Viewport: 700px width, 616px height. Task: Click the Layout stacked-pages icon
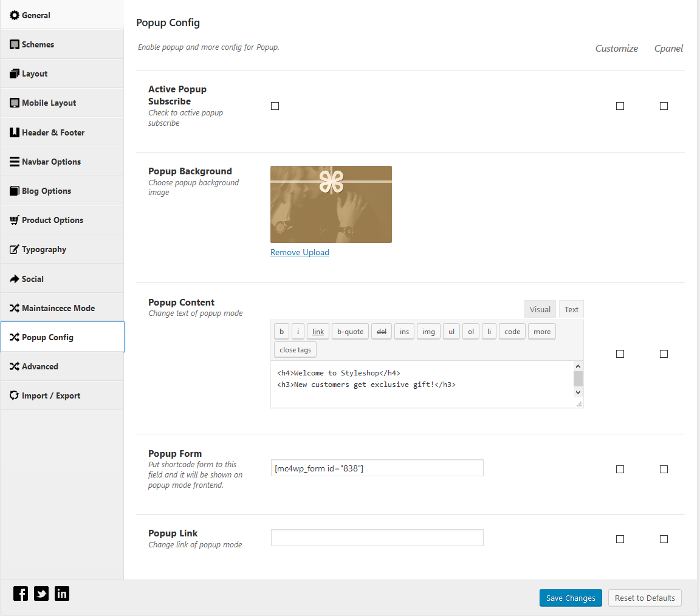point(15,74)
